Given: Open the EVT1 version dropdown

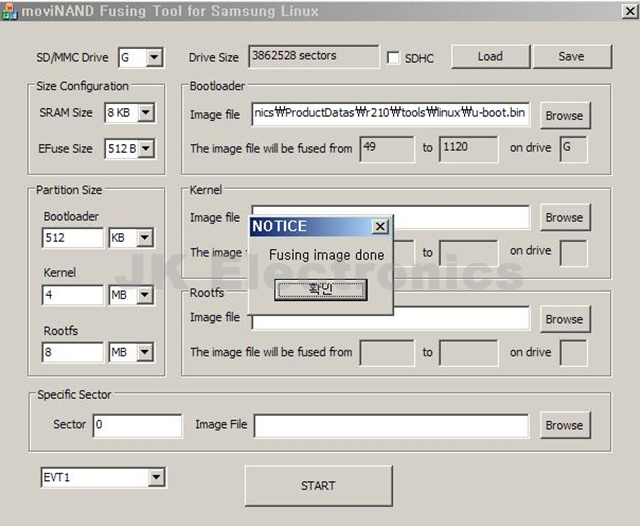Looking at the screenshot, I should (156, 477).
